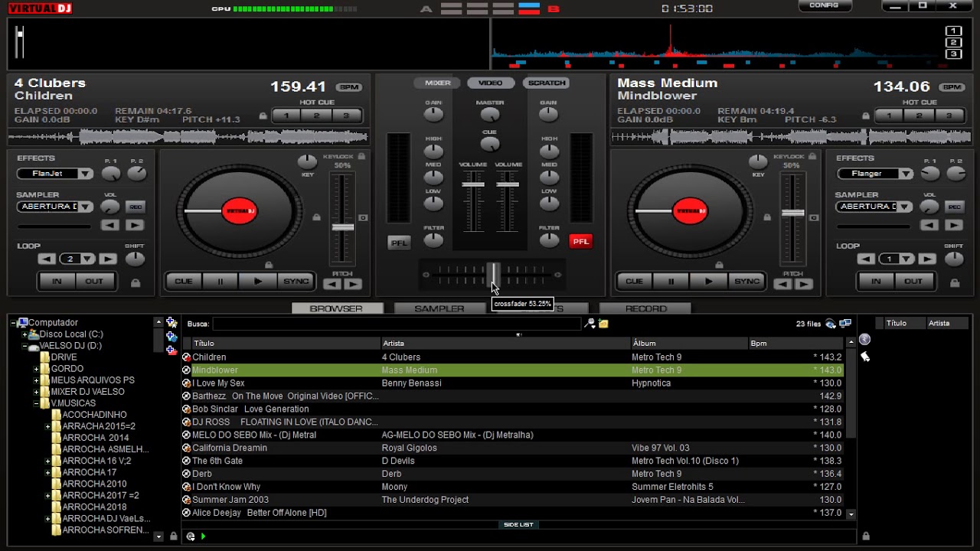Screen dimensions: 980x551
Task: Play the right deck track Mindblower
Action: coord(708,282)
